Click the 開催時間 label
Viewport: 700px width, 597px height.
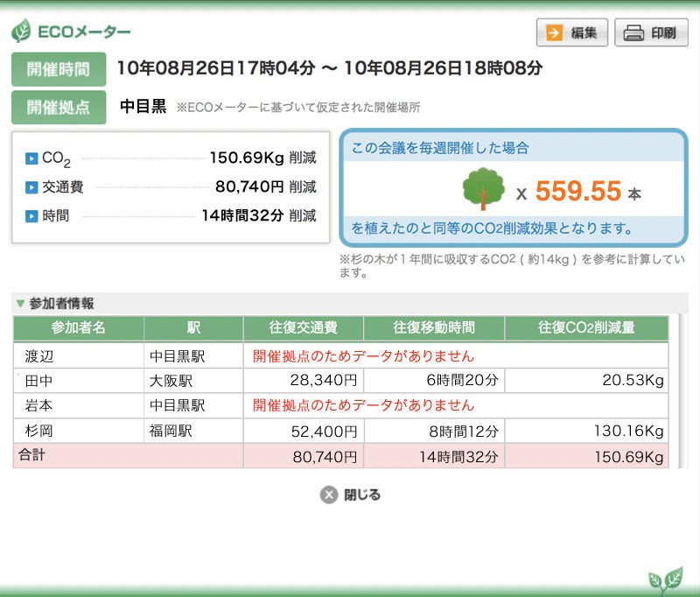(59, 69)
